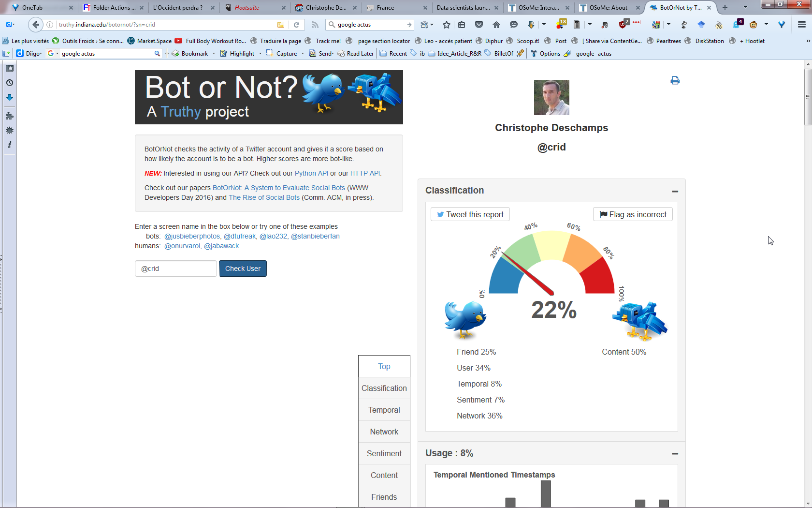Collapse the Classification panel
812x508 pixels.
pos(675,192)
